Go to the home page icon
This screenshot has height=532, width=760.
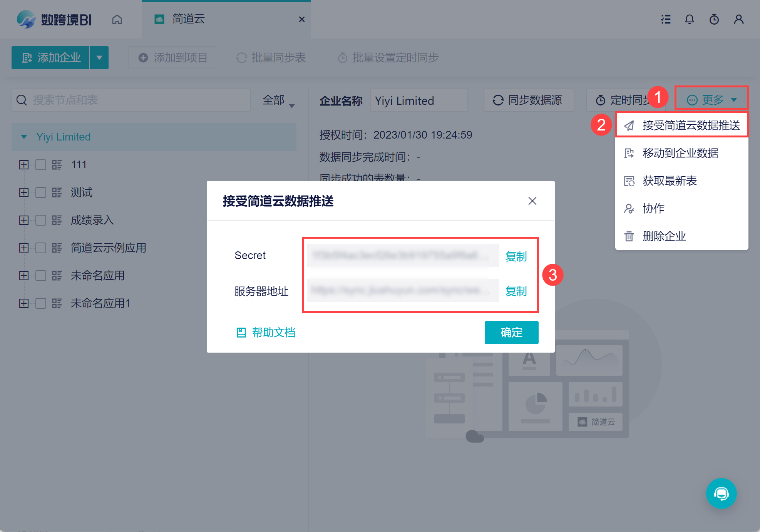tap(117, 19)
